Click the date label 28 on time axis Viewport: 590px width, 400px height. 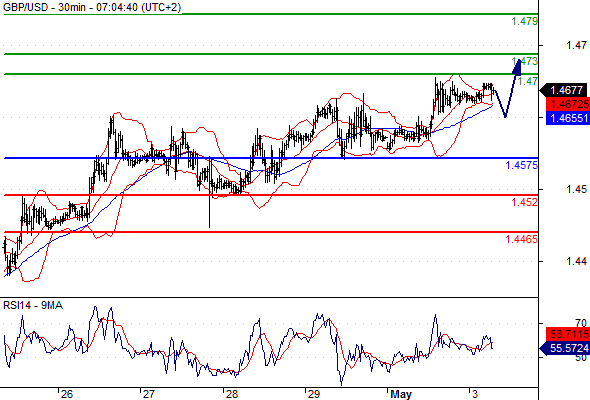click(232, 394)
